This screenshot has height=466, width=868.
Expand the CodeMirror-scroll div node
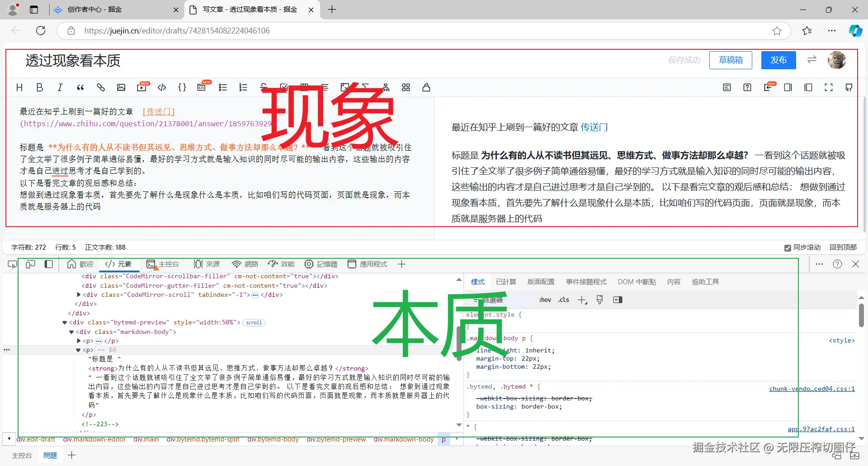point(79,295)
